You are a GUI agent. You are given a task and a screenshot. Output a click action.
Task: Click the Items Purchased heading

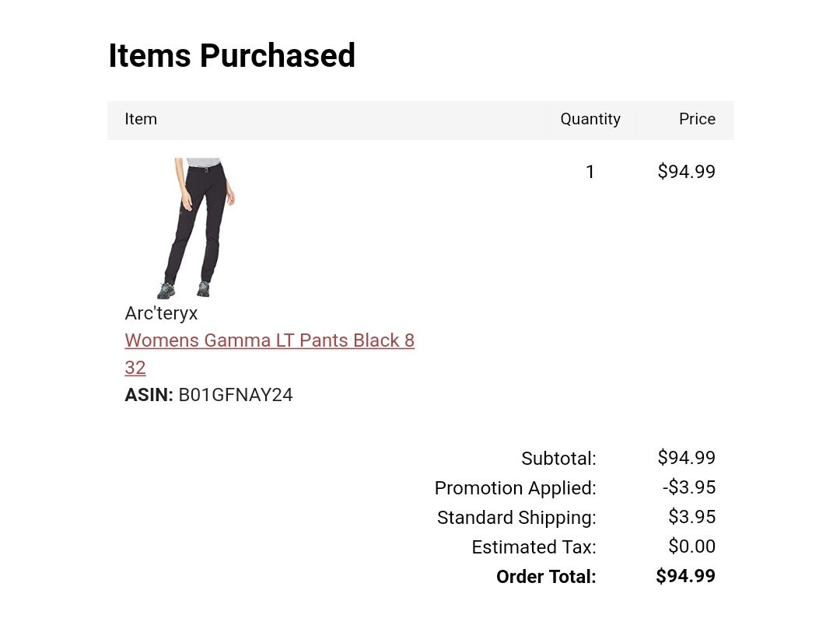click(232, 55)
